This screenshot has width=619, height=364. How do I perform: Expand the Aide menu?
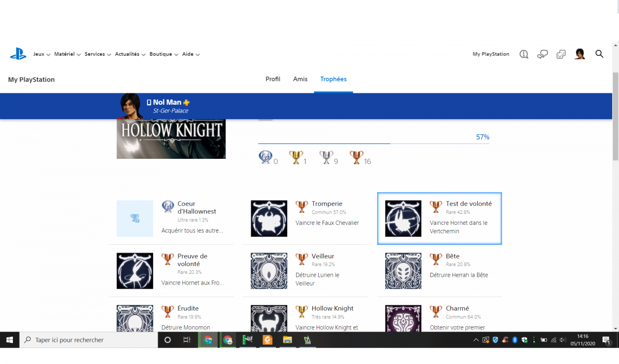tap(191, 54)
